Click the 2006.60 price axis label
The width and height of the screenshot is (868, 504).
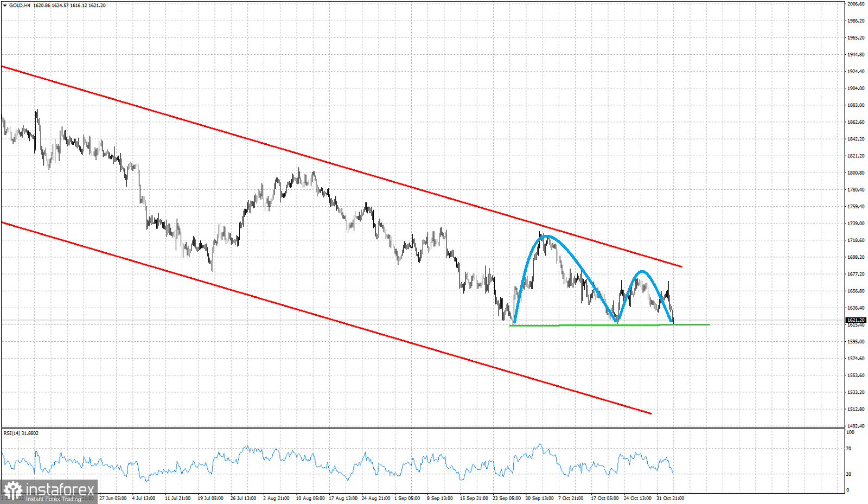coord(856,4)
